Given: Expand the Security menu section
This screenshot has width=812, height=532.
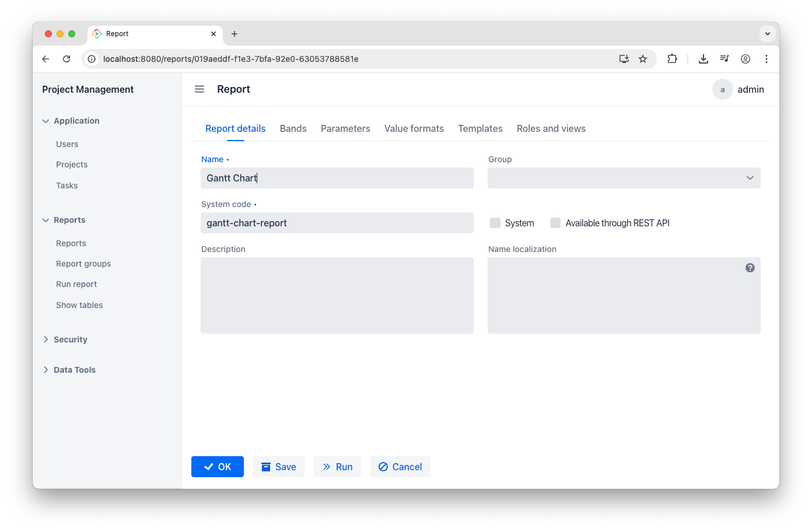Looking at the screenshot, I should [70, 339].
